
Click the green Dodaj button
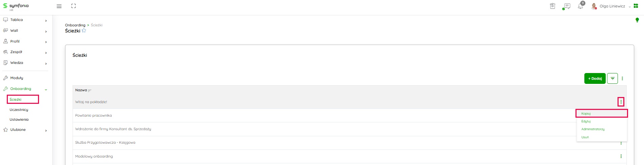pos(595,78)
